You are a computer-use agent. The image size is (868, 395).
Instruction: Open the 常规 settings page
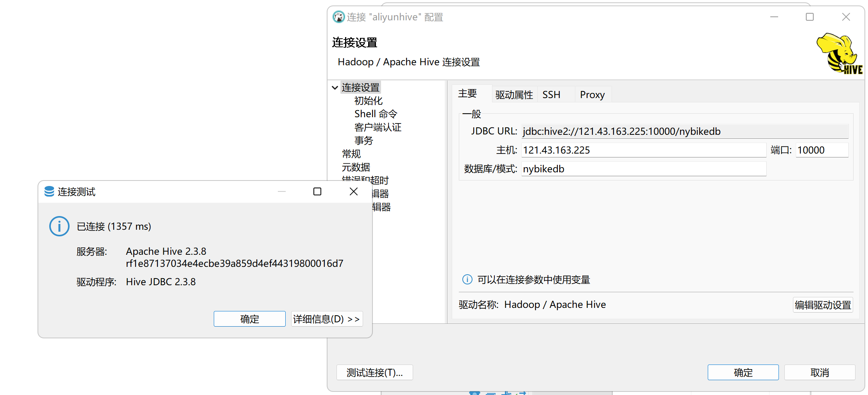tap(351, 154)
